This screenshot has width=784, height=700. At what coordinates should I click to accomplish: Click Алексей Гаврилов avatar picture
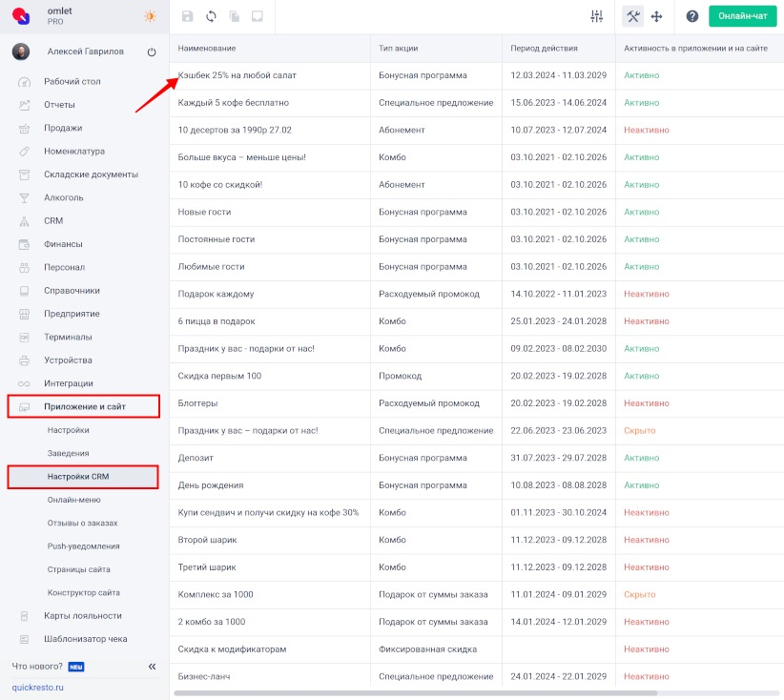[20, 51]
